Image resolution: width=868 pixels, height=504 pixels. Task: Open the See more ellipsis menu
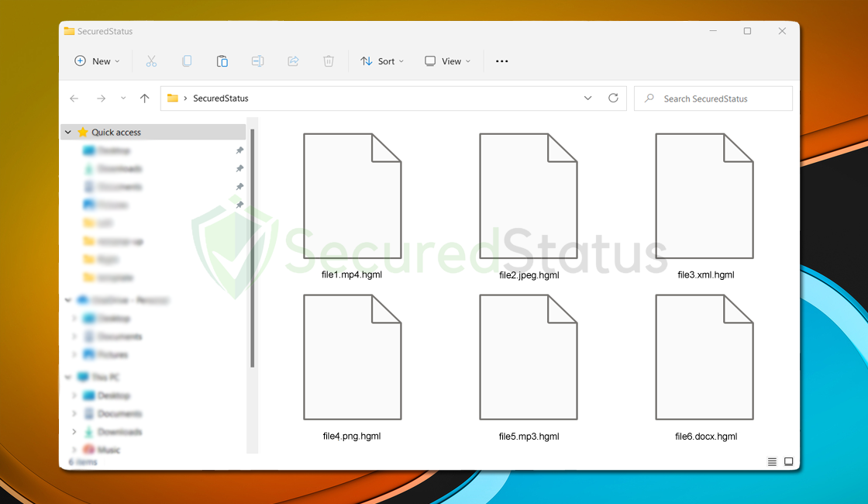click(501, 61)
